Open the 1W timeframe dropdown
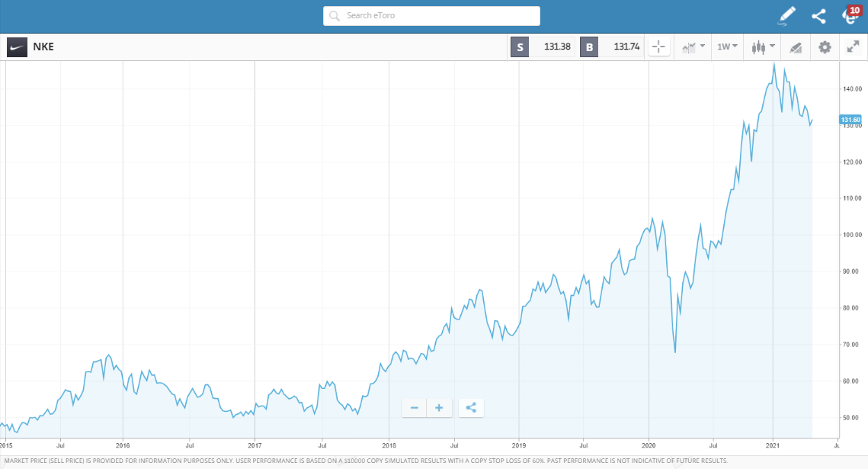Image resolution: width=868 pixels, height=469 pixels. (x=727, y=47)
